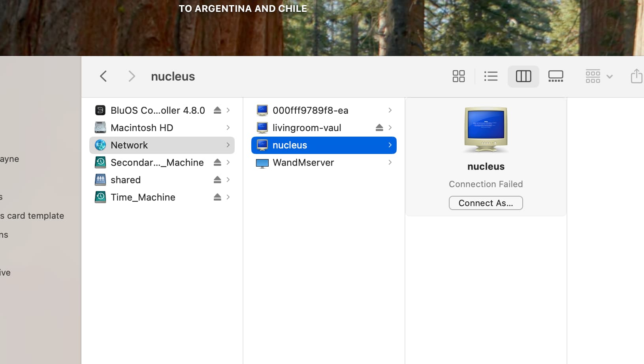
Task: Eject the livingroom-vaul server
Action: point(379,128)
